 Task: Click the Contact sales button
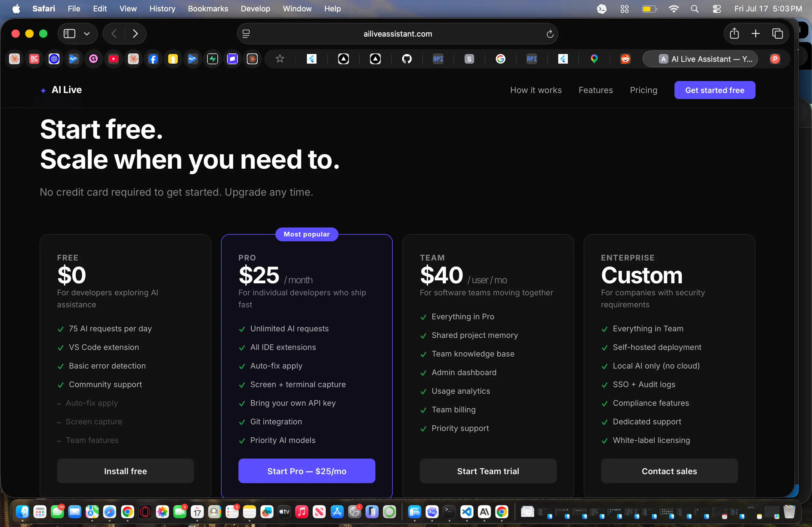tap(669, 471)
